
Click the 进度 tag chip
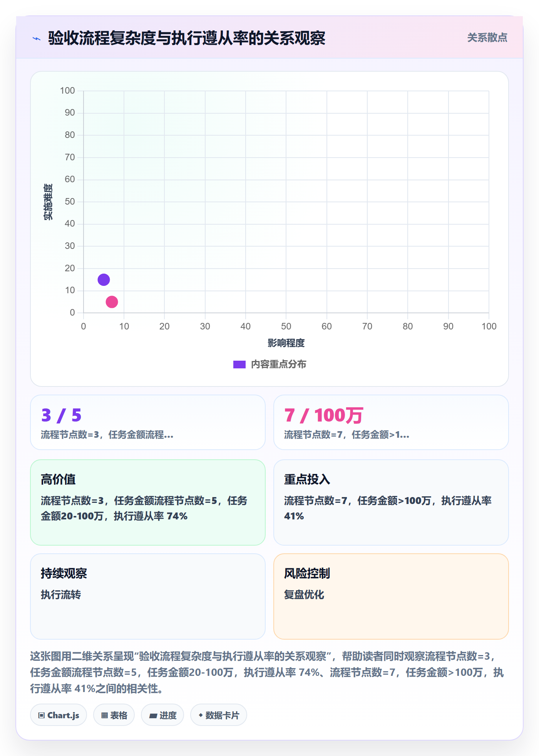pos(162,715)
